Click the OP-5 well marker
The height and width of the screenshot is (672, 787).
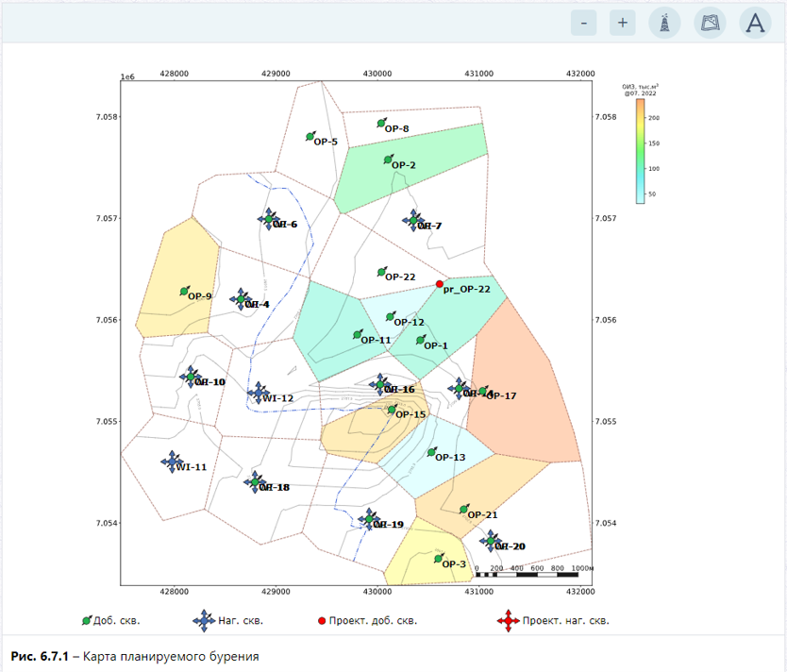310,136
